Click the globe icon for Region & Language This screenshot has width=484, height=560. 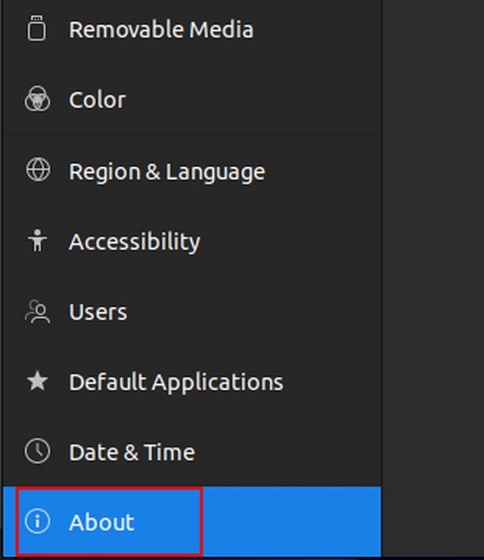pos(38,169)
